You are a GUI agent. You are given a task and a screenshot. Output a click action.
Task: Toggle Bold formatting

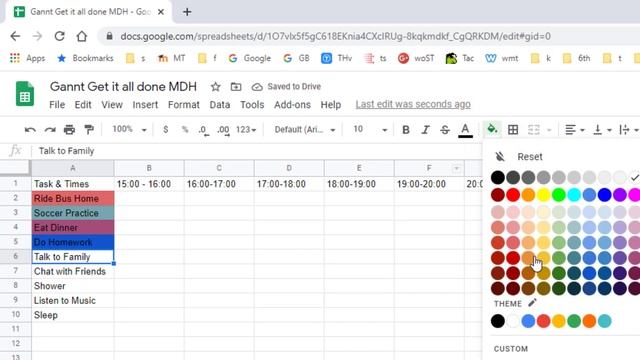point(406,130)
